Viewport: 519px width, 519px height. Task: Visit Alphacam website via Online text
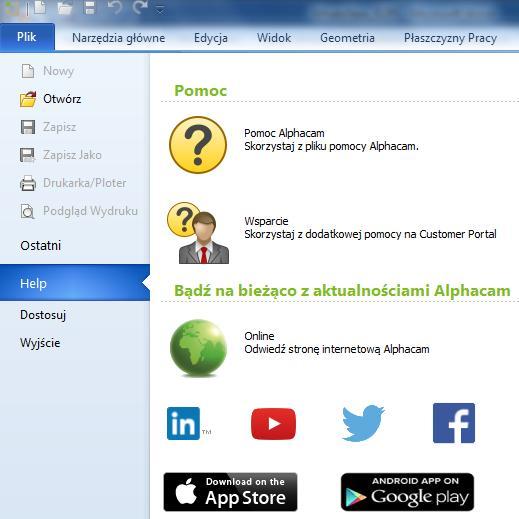point(337,343)
